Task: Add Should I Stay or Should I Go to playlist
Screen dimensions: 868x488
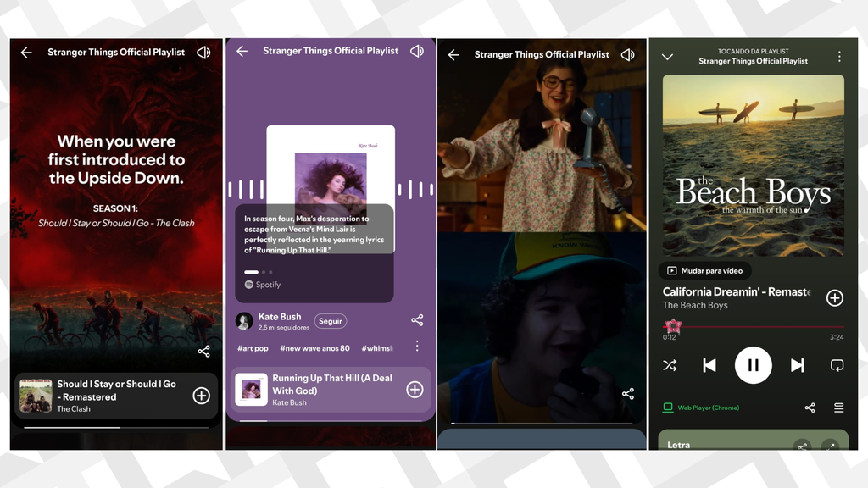Action: pos(201,395)
